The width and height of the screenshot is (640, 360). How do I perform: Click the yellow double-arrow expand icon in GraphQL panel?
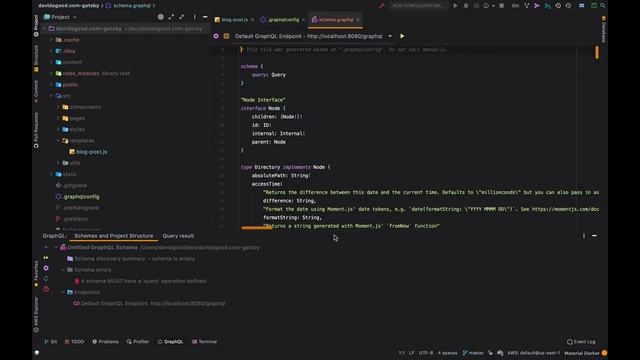coord(46,258)
